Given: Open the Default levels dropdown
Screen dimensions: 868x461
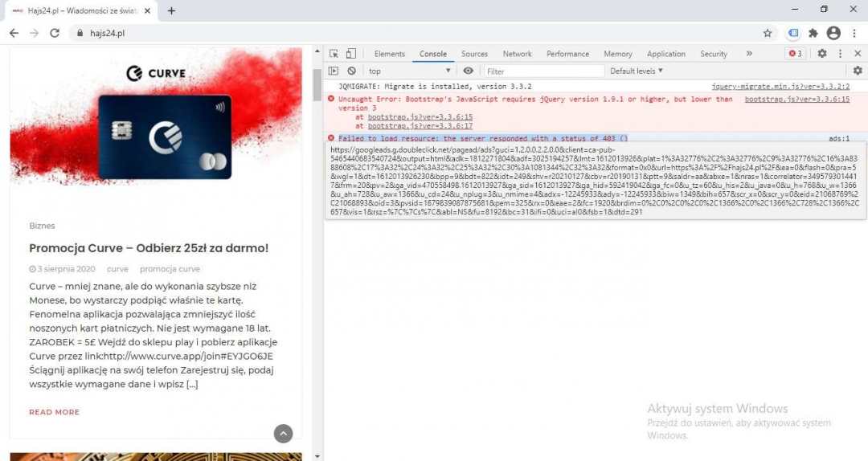Looking at the screenshot, I should [x=637, y=71].
